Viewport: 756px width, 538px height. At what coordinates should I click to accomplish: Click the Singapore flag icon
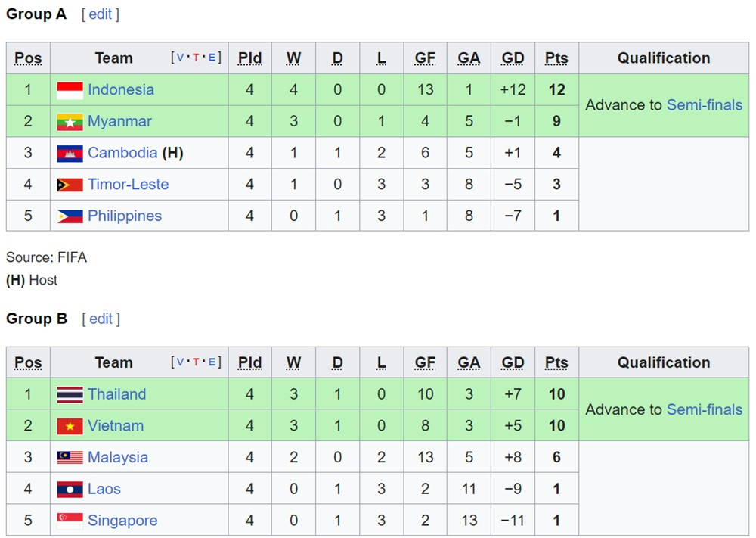(x=70, y=521)
